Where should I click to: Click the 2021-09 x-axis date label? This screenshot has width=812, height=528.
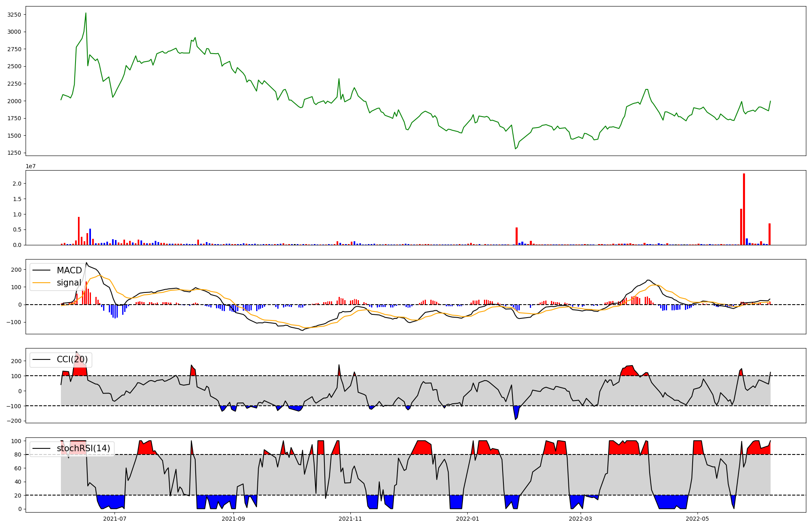[233, 519]
